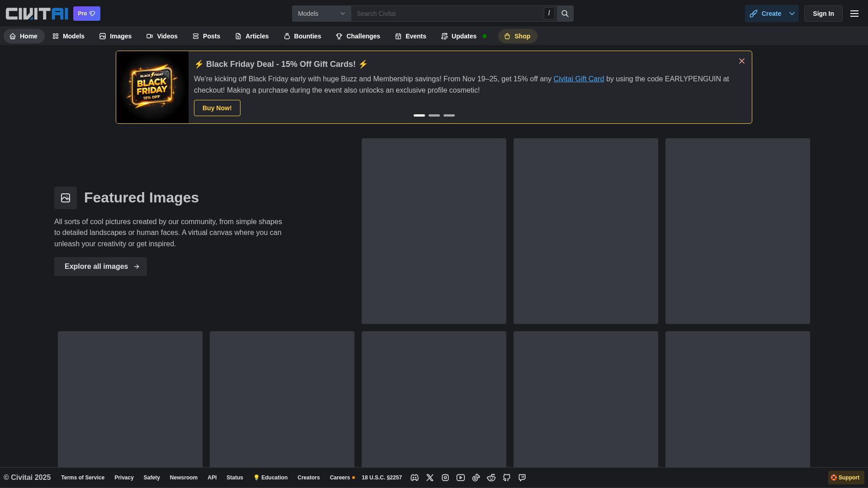The image size is (868, 488).
Task: Open the Discord link in footer
Action: click(415, 478)
